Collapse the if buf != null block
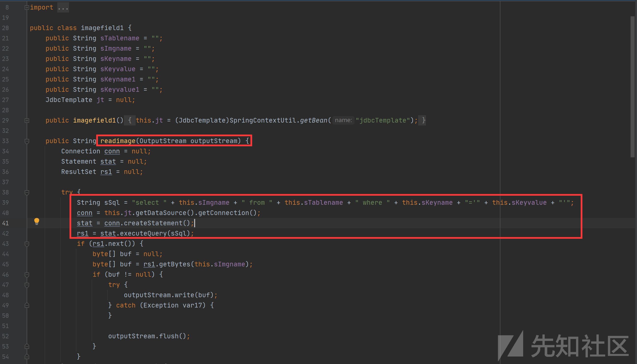The height and width of the screenshot is (364, 637). coord(27,275)
